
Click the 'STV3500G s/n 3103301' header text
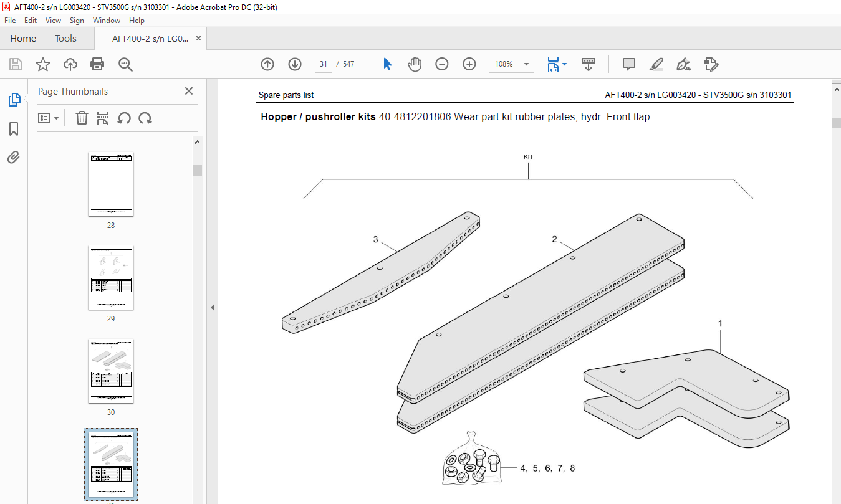click(747, 95)
